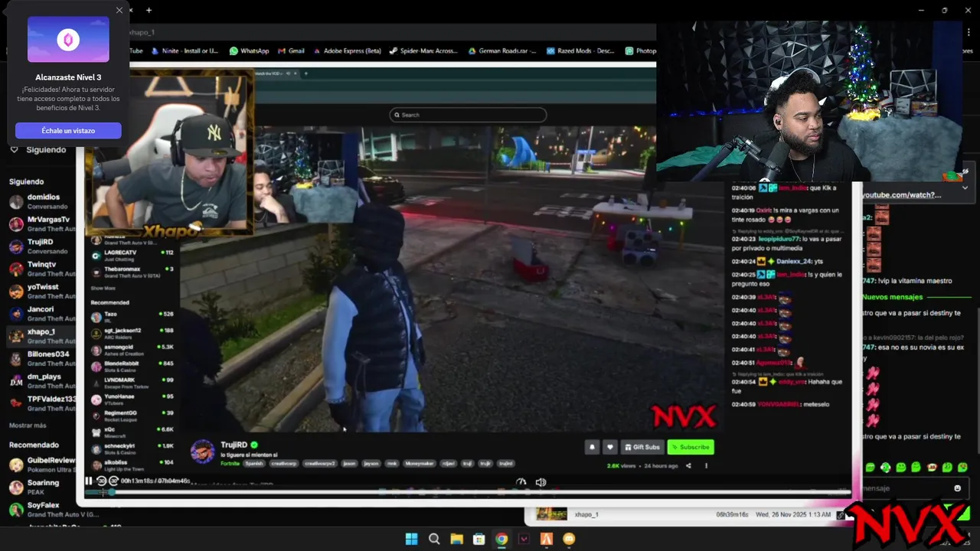The image size is (980, 551).
Task: Open recommended channel GuibelReview
Action: pos(43,465)
